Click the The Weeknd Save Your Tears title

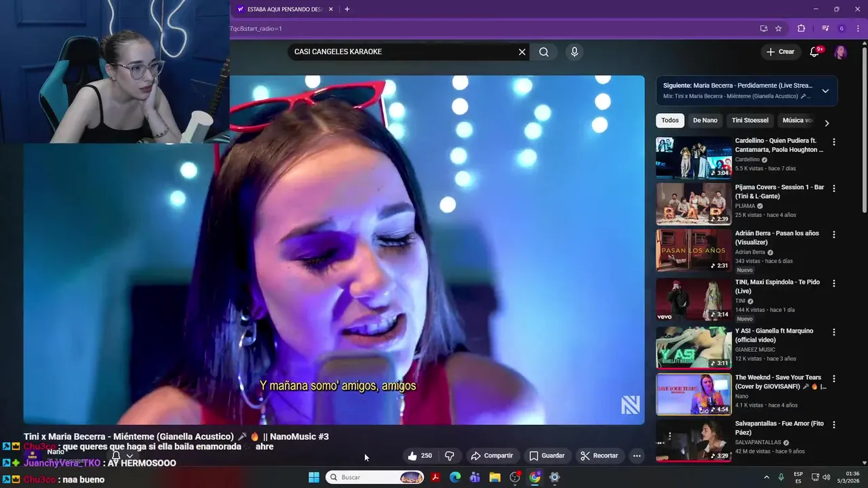pyautogui.click(x=781, y=382)
